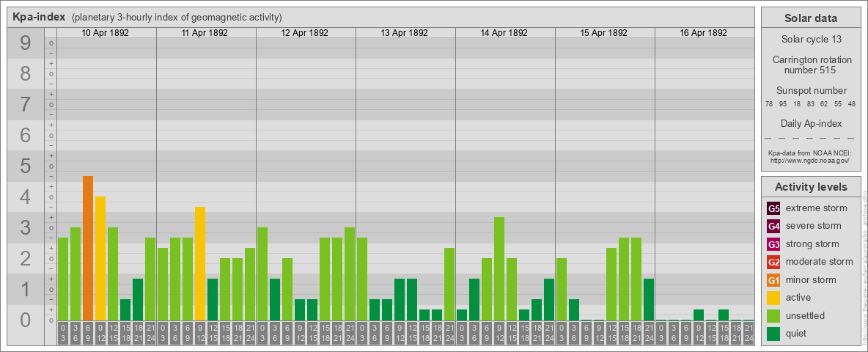Click the 'Solar cycle 13' text
The width and height of the screenshot is (868, 352).
point(811,40)
